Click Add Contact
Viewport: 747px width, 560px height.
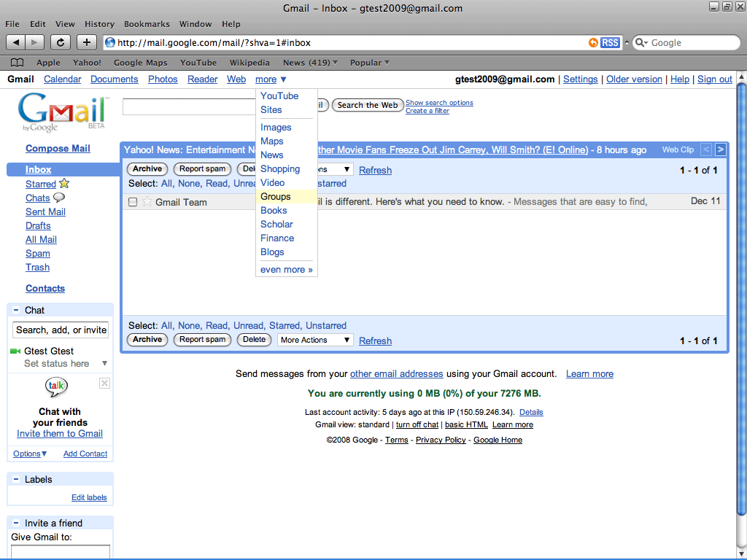click(x=85, y=454)
